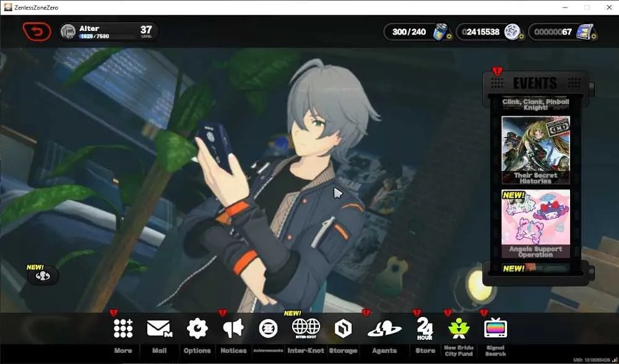Click the Mail label text
619x364 pixels.
pos(160,350)
